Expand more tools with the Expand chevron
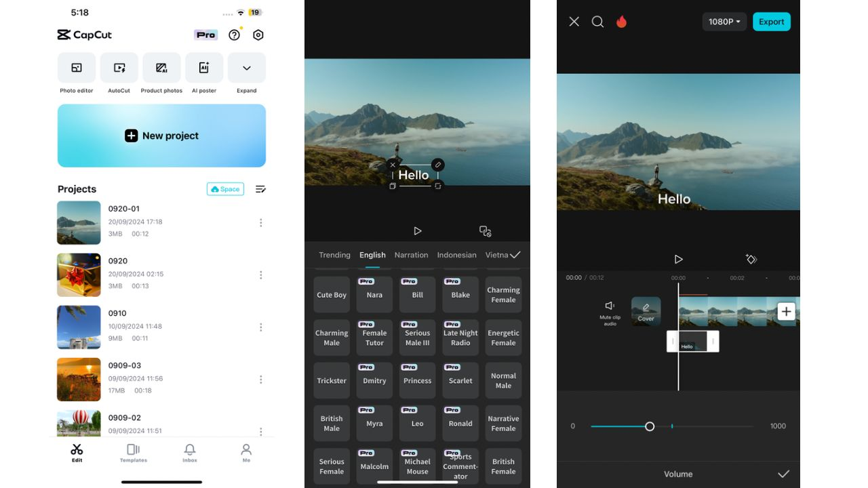 coord(247,67)
